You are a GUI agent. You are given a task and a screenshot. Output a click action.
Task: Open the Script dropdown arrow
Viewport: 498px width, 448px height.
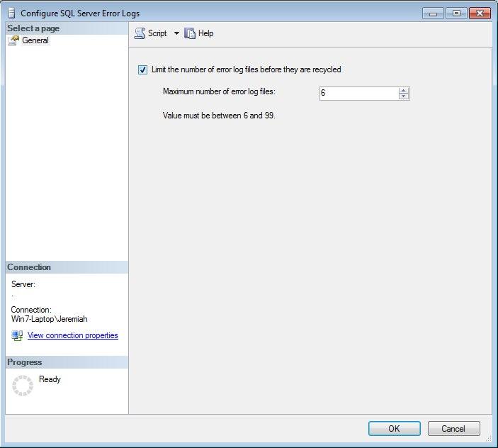(x=176, y=33)
